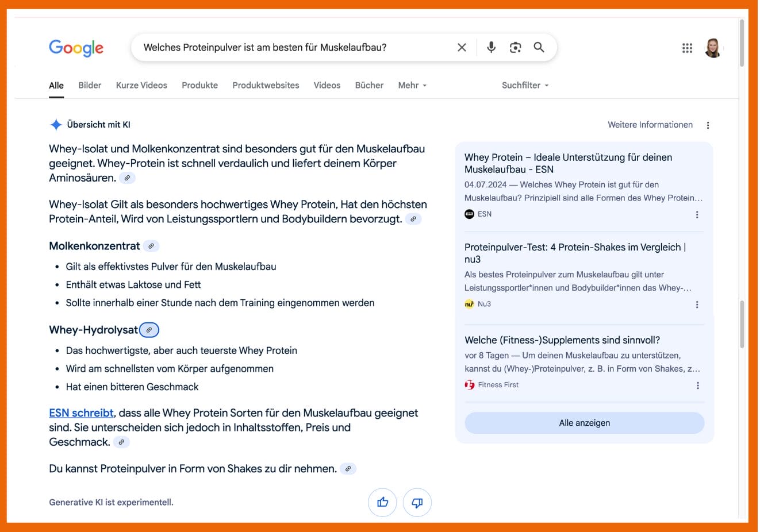The width and height of the screenshot is (760, 532).
Task: Open the Mehr dropdown in the results bar
Action: pyautogui.click(x=412, y=85)
